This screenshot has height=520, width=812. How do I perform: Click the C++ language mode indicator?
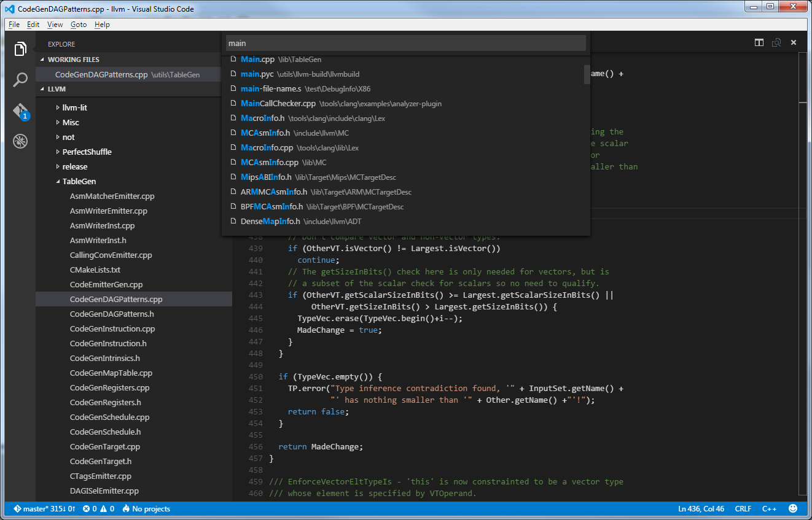click(x=770, y=508)
